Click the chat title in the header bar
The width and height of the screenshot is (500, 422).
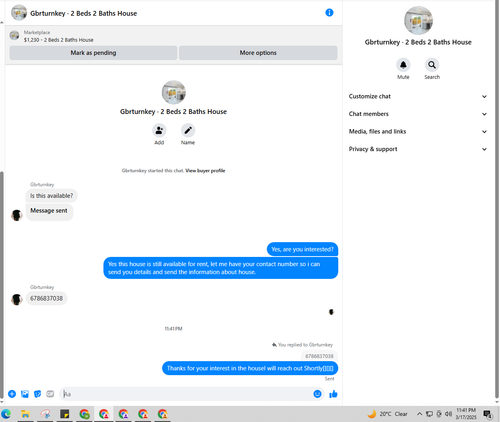83,13
